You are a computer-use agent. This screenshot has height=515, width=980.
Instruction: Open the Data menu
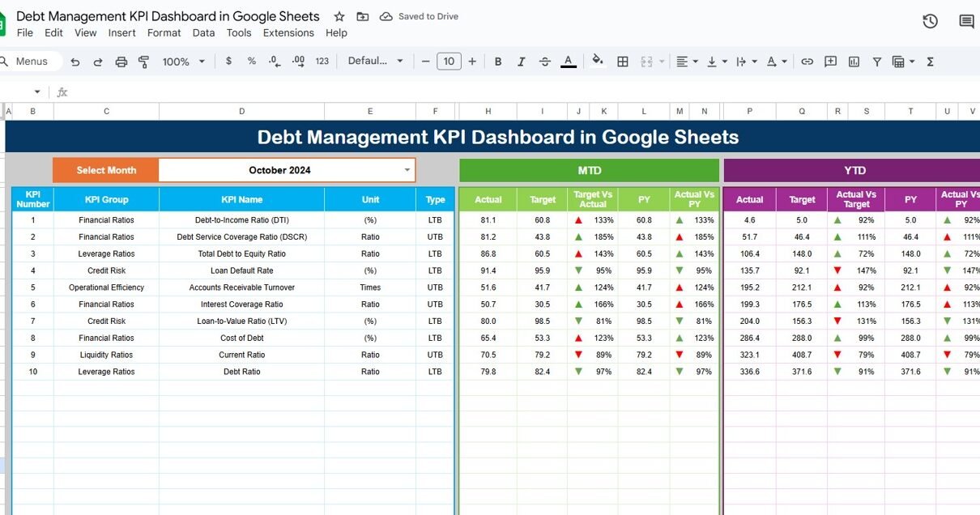tap(203, 33)
